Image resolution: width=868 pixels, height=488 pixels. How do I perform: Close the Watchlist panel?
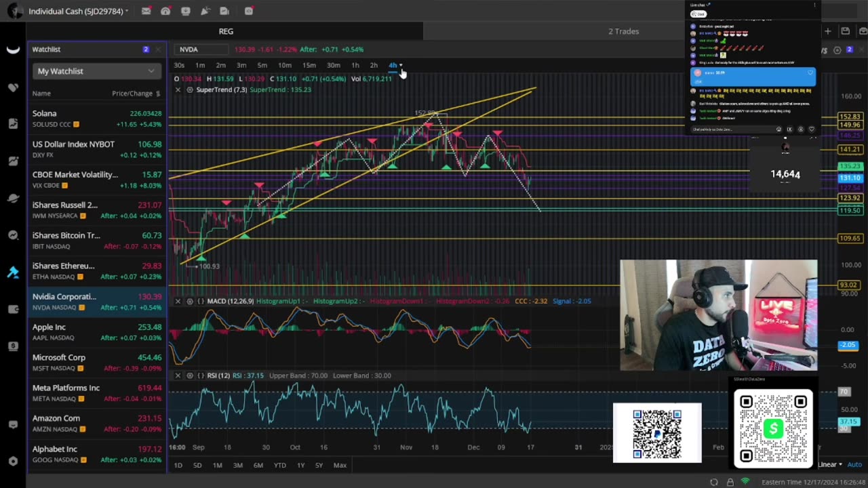point(158,49)
